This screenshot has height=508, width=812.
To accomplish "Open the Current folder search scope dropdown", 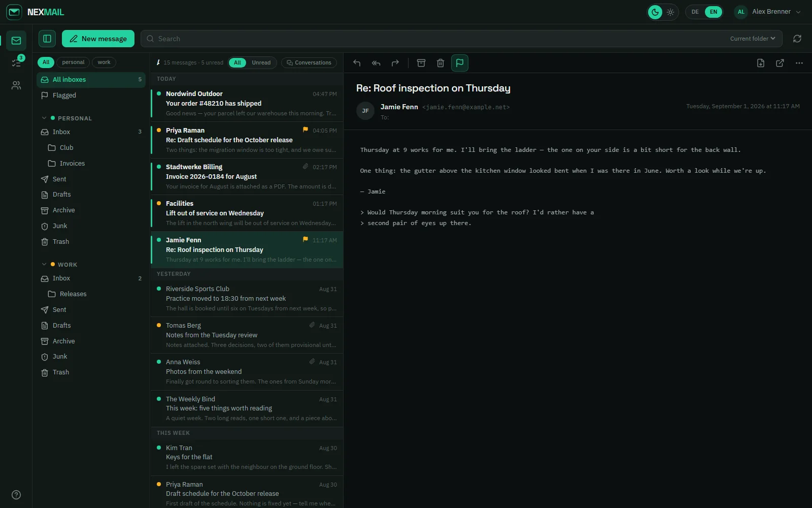I will pos(753,39).
